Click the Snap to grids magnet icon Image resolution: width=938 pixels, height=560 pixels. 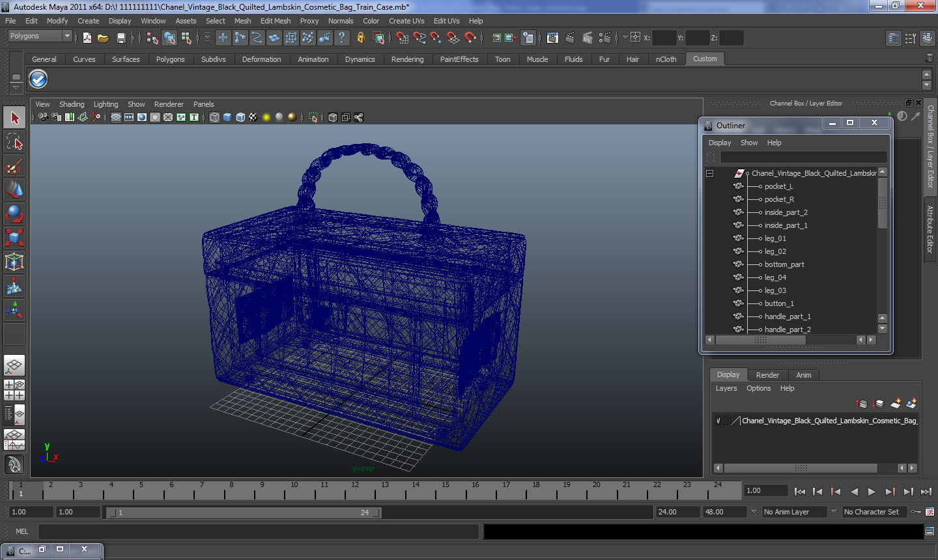click(x=402, y=38)
